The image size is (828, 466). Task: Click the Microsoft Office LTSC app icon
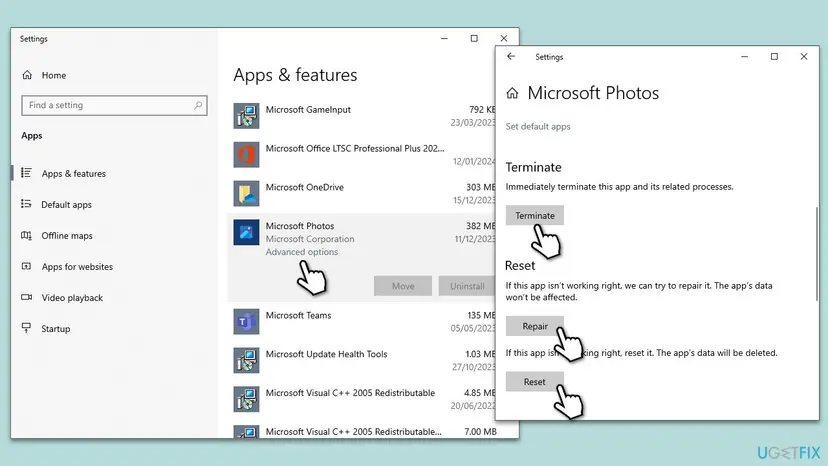tap(246, 154)
